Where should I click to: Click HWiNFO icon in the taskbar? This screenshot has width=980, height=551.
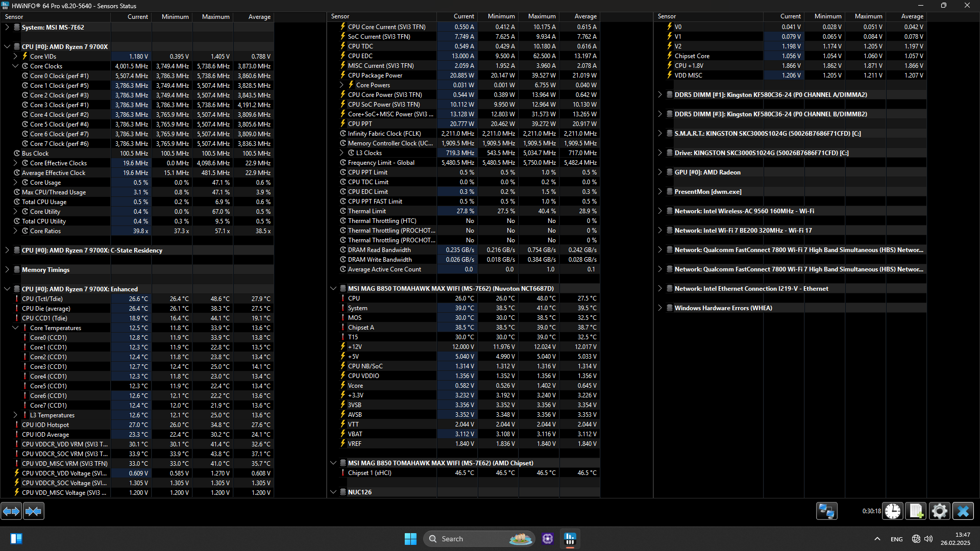click(x=570, y=539)
